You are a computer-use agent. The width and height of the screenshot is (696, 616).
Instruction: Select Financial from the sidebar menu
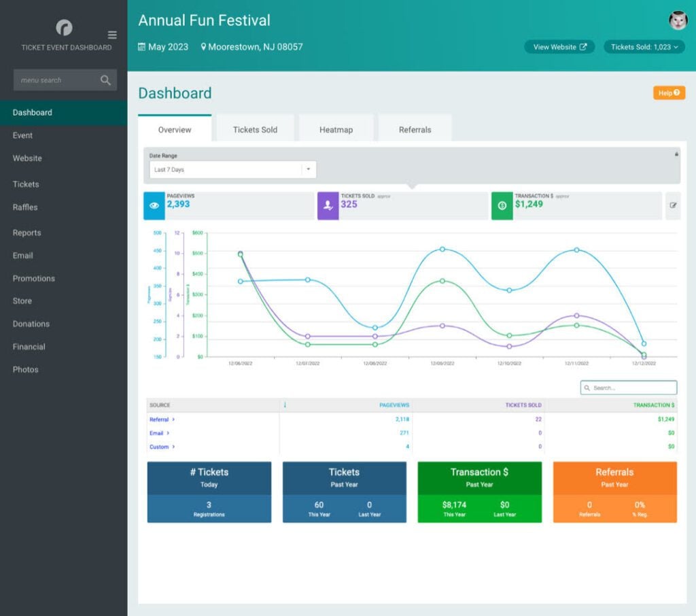coord(29,346)
